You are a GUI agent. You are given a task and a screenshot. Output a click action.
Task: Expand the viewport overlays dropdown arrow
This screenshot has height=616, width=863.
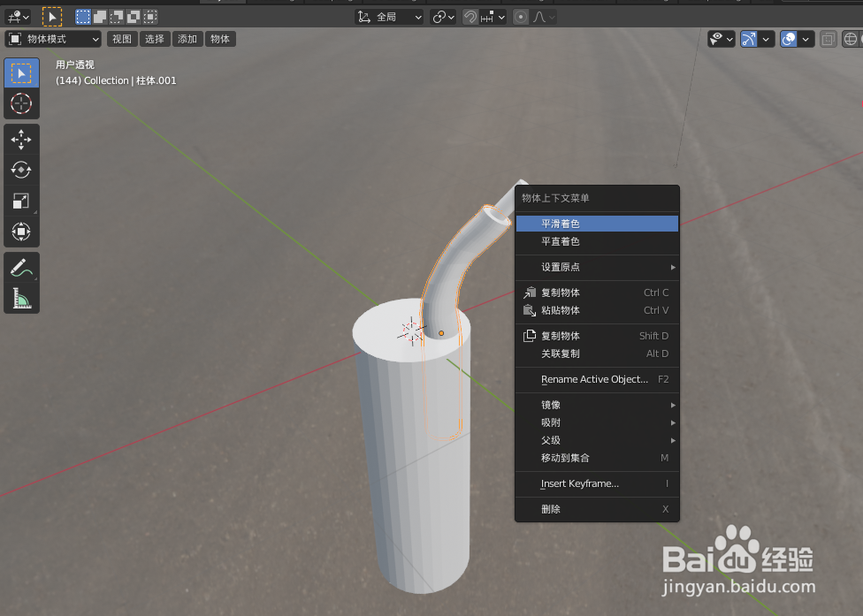tap(805, 39)
